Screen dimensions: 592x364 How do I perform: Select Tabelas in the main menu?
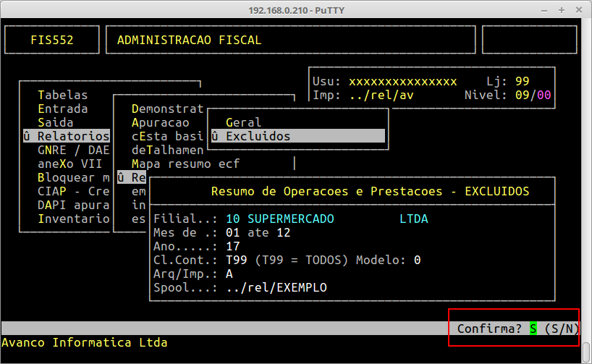click(62, 95)
